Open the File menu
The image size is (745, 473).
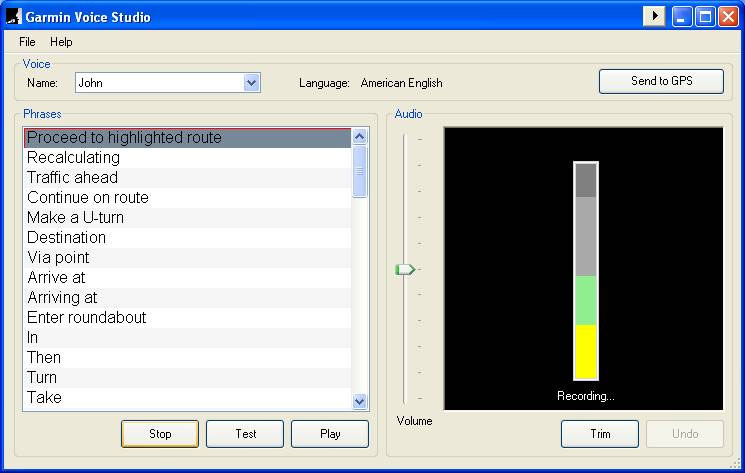click(x=27, y=42)
